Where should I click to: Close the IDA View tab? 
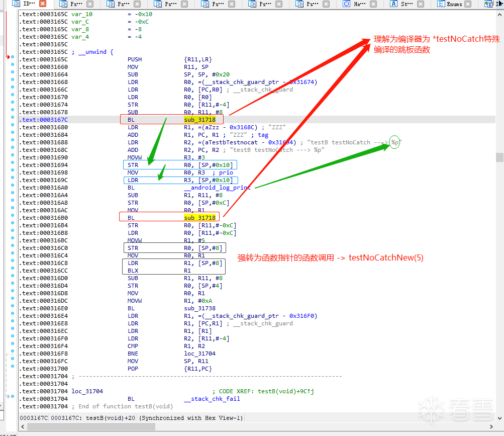click(42, 4)
